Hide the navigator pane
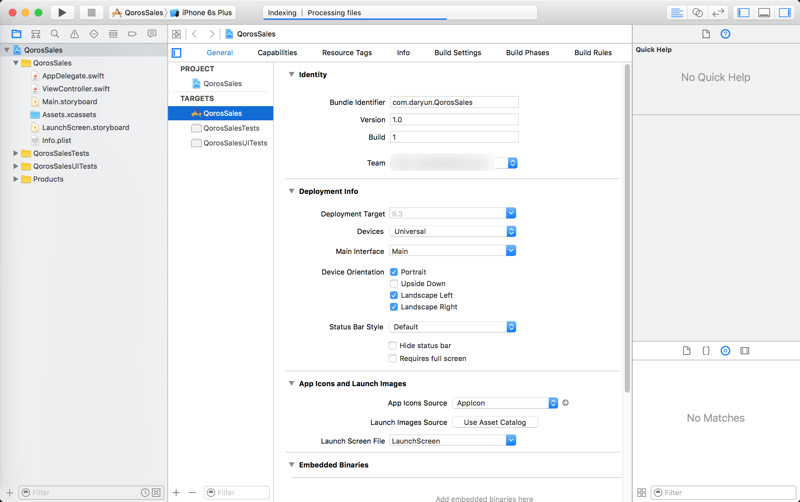Viewport: 800px width, 502px height. [743, 13]
